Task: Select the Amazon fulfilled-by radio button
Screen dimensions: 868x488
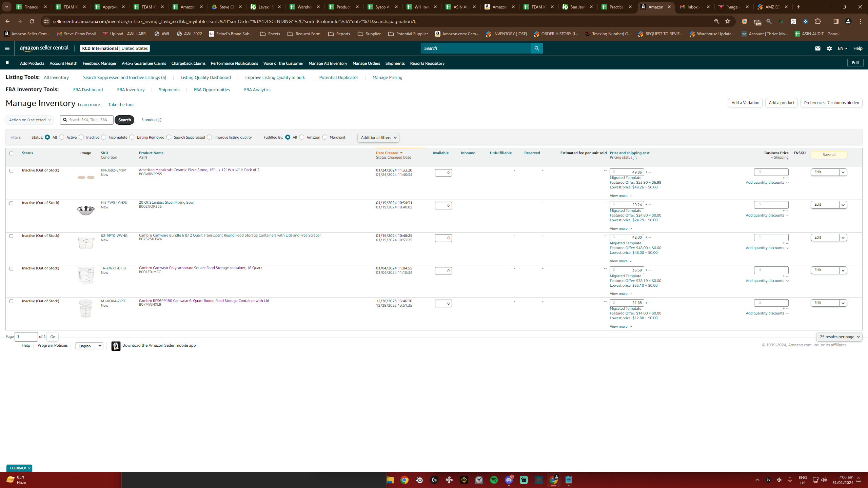Action: point(301,137)
